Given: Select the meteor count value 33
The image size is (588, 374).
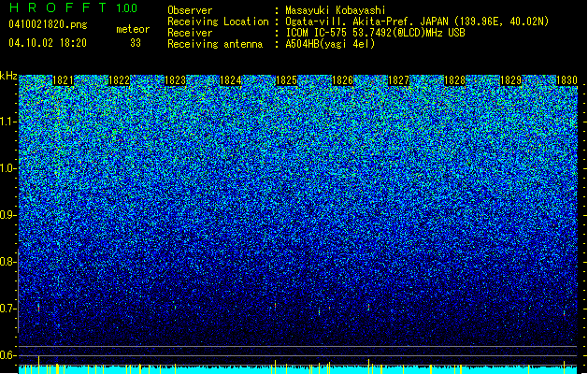Looking at the screenshot, I should (x=136, y=43).
